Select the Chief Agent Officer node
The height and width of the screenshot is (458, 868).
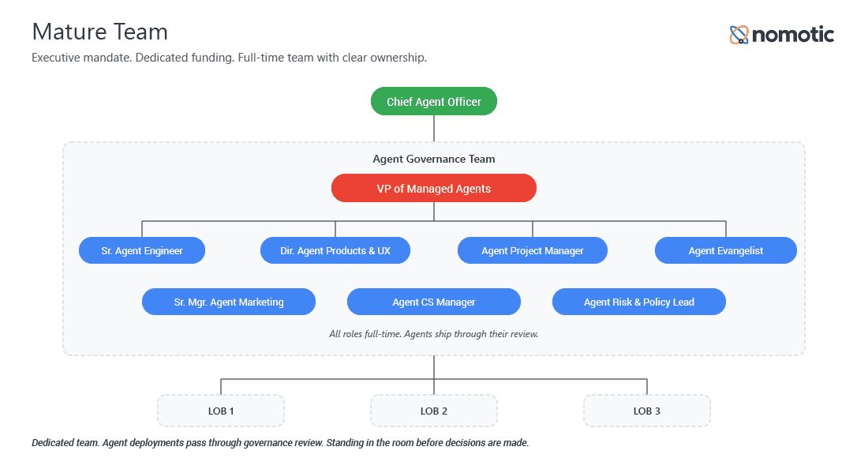point(434,102)
